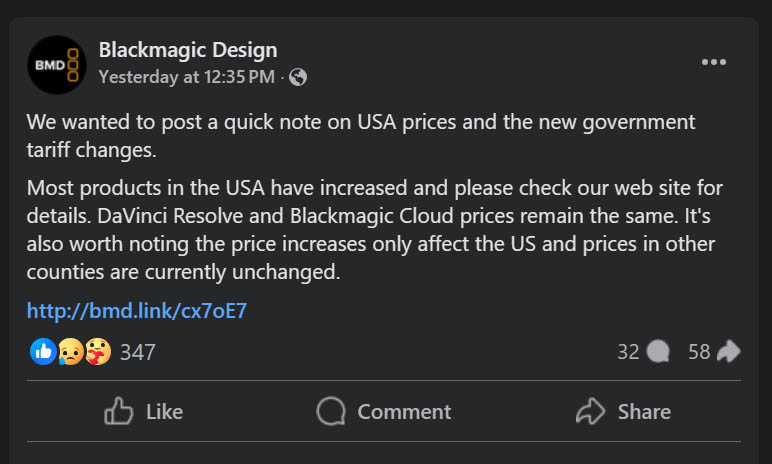Viewport: 772px width, 464px height.
Task: Open the three-dot post options menu
Action: tap(714, 62)
